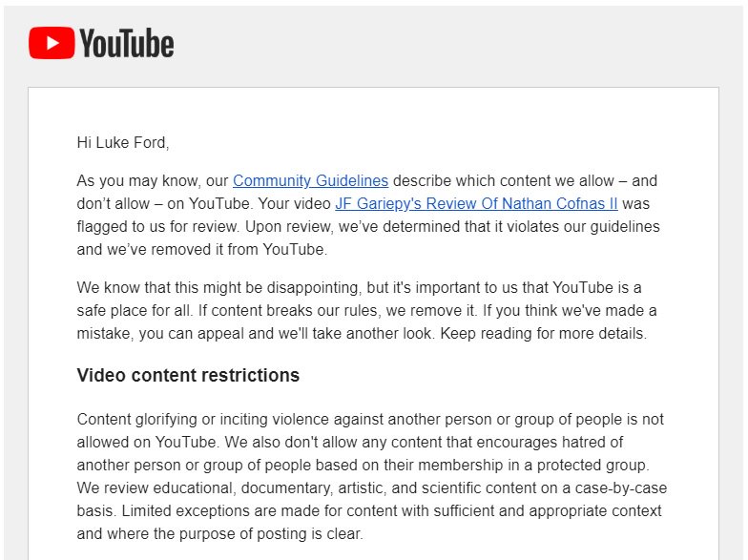The image size is (748, 560).
Task: Click 'and we've removed it from YouTube.' line
Action: [202, 250]
